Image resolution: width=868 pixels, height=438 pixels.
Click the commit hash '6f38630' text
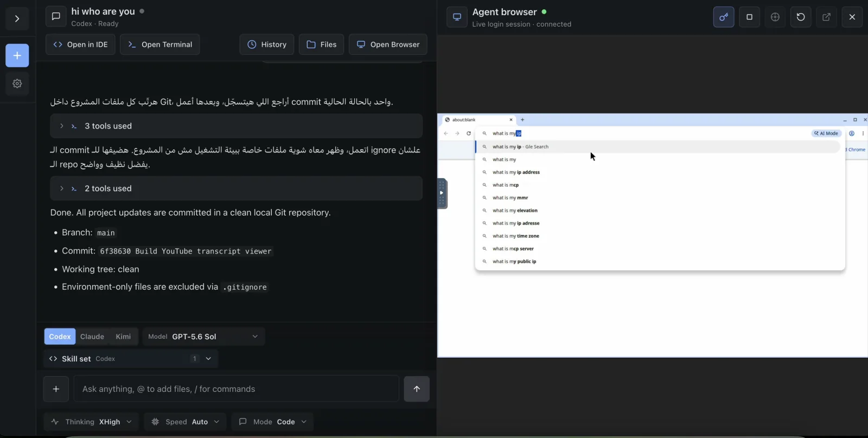(115, 251)
